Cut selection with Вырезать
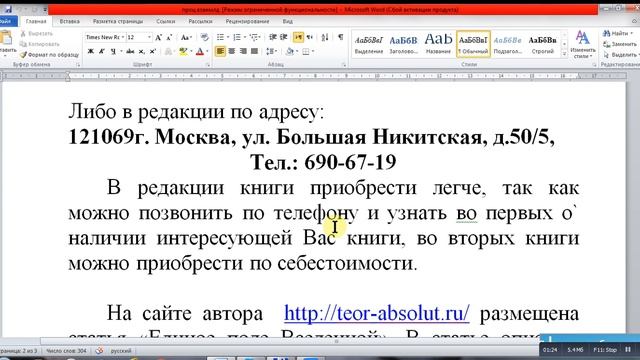Viewport: 640px width, 360px height. (x=36, y=33)
